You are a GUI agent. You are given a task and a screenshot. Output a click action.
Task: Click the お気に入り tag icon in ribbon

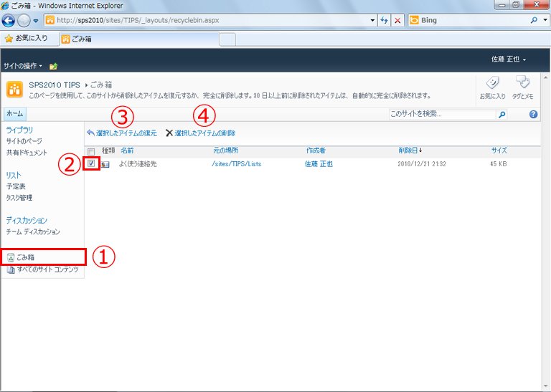[492, 87]
